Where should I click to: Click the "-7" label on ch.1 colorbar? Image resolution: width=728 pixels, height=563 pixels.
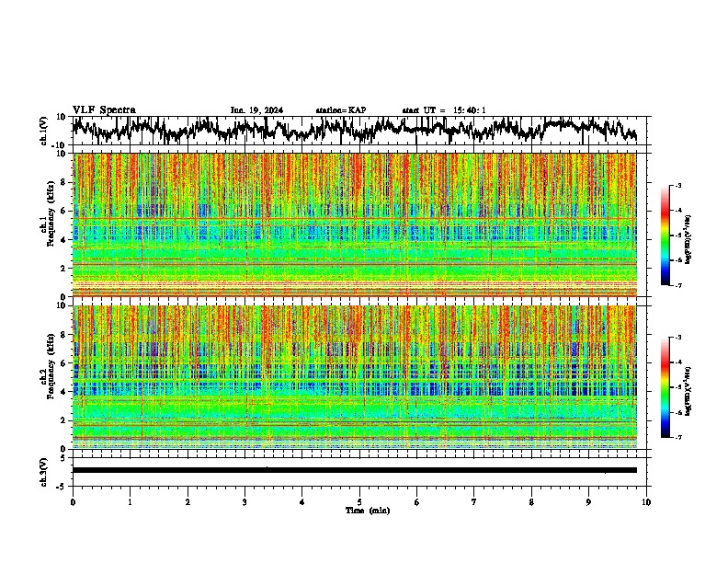click(677, 285)
